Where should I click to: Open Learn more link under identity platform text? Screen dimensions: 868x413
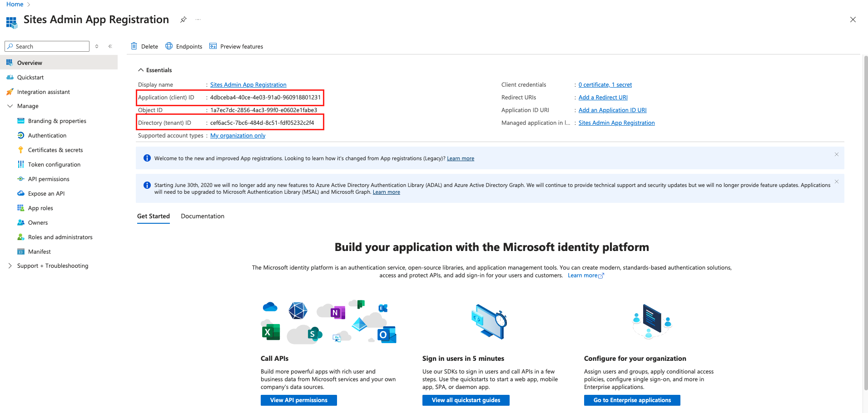(x=585, y=275)
